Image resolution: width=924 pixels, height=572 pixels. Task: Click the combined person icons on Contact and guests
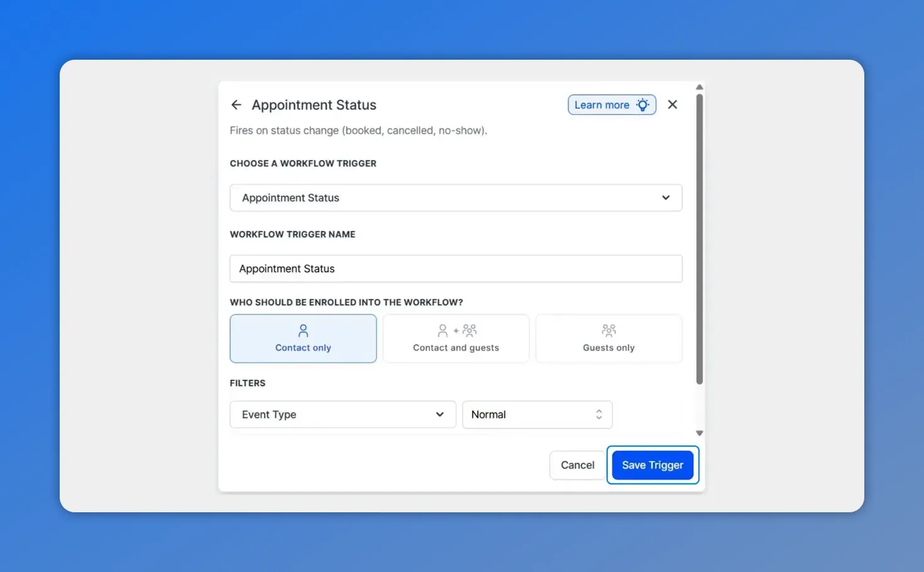[x=456, y=330]
